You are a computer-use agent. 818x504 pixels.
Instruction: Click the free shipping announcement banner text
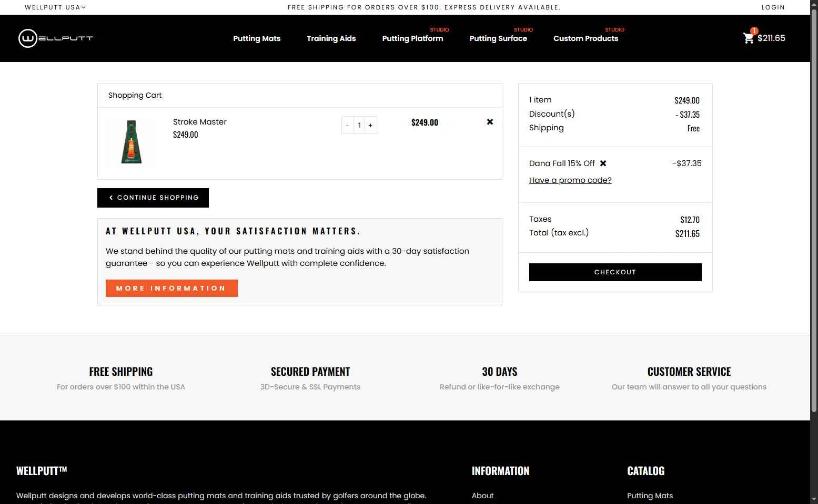point(424,7)
